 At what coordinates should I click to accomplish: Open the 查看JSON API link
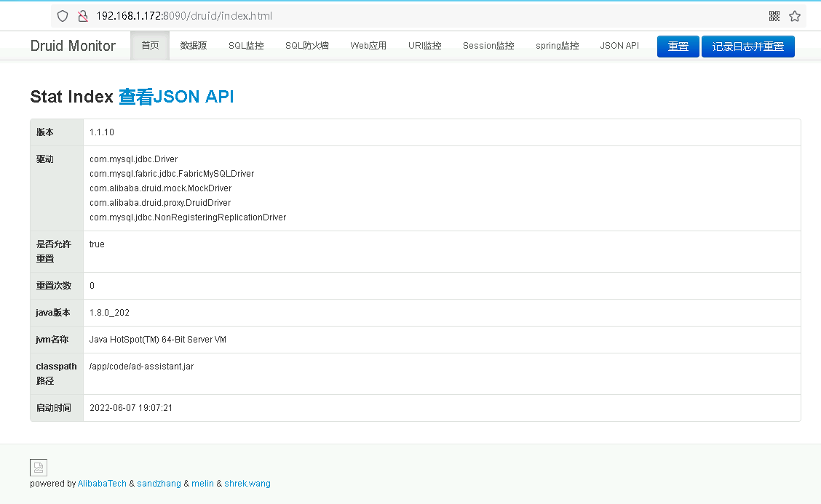pos(176,97)
